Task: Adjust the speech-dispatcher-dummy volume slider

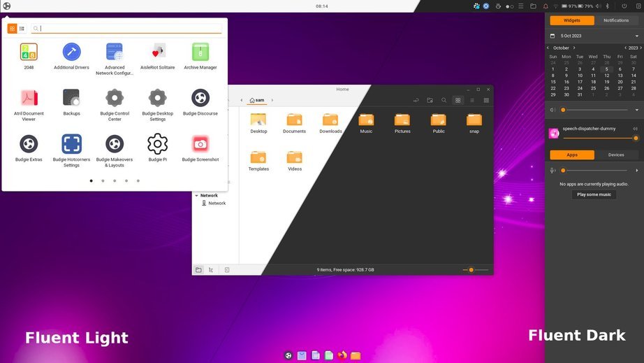Action: click(x=599, y=138)
